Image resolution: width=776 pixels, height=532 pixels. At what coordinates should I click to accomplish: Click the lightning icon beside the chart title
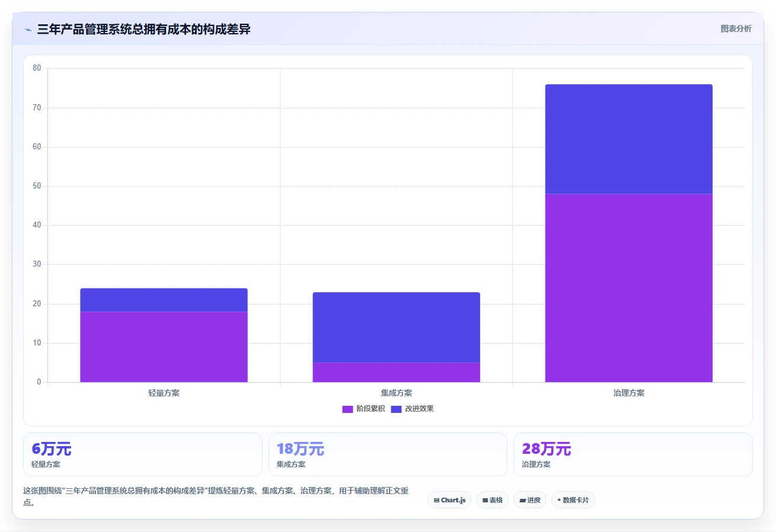pos(28,30)
